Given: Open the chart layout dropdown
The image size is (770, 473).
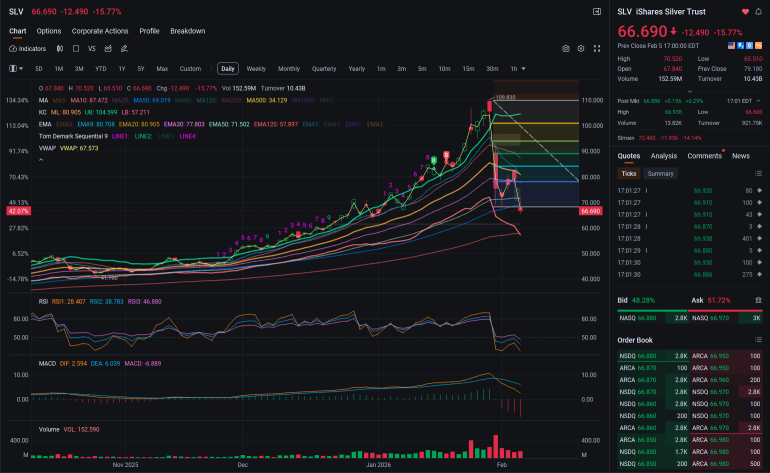Looking at the screenshot, I should coord(16,69).
